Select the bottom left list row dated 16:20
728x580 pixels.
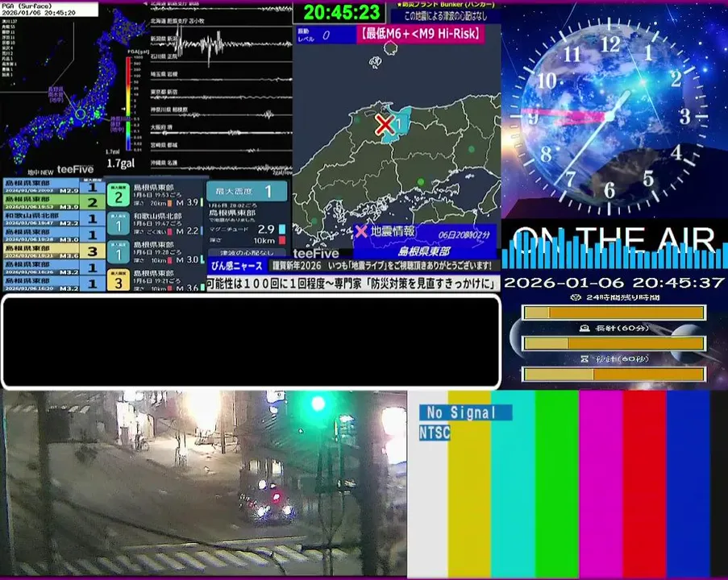click(x=54, y=284)
